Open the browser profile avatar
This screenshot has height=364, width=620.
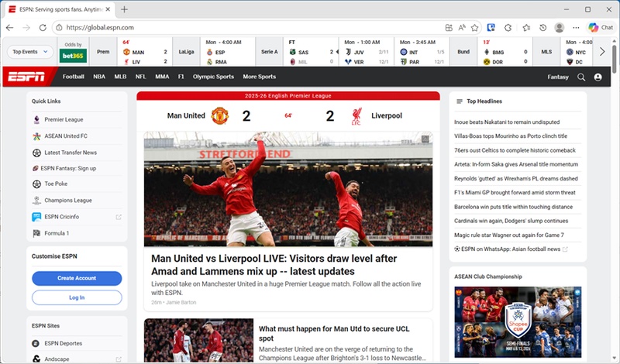click(559, 28)
